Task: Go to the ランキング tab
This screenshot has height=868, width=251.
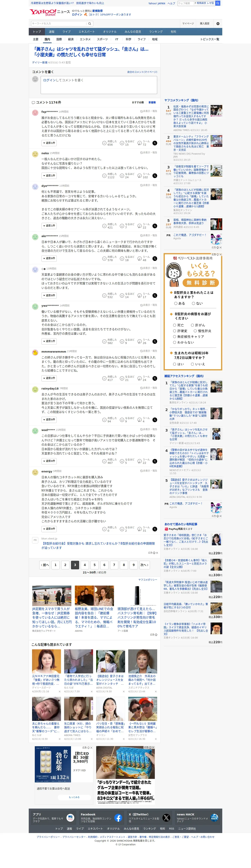Action: (156, 32)
